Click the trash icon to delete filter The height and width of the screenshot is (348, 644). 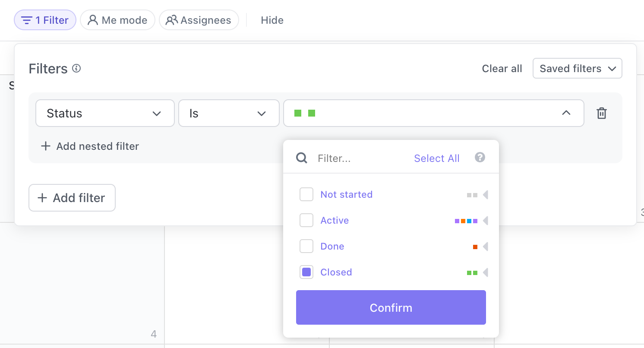coord(601,114)
